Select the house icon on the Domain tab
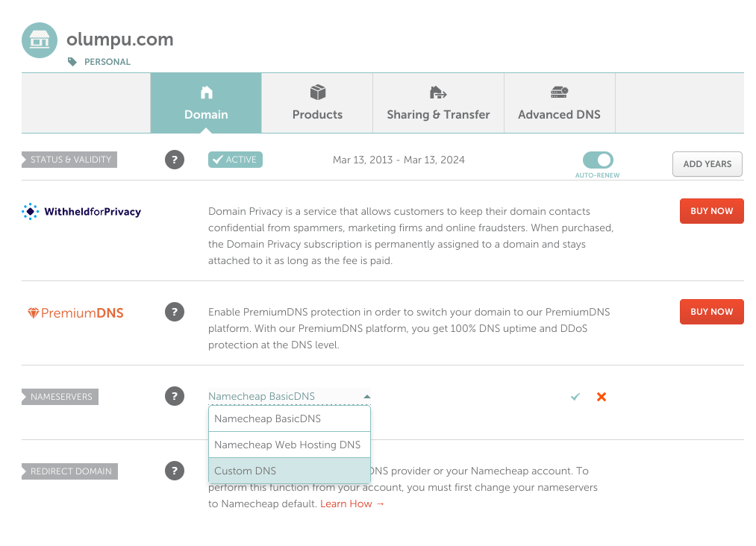The width and height of the screenshot is (756, 546). [x=206, y=91]
